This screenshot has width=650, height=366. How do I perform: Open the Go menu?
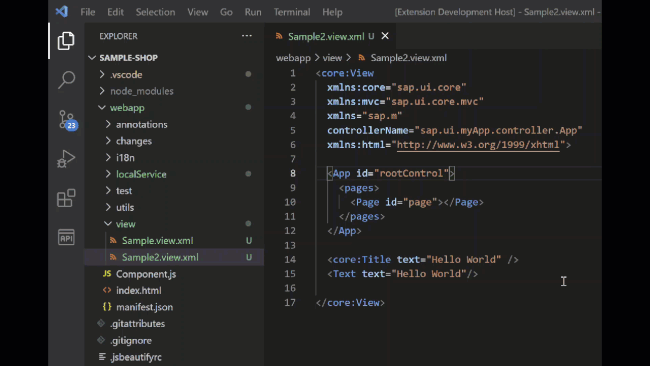(226, 12)
